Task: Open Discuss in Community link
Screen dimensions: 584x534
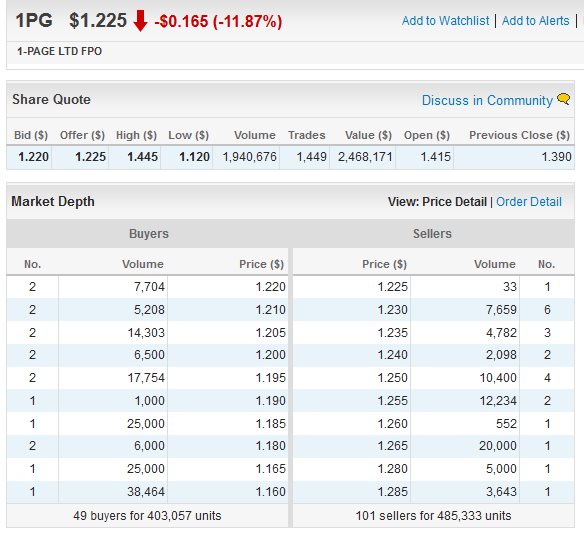Action: click(x=487, y=100)
